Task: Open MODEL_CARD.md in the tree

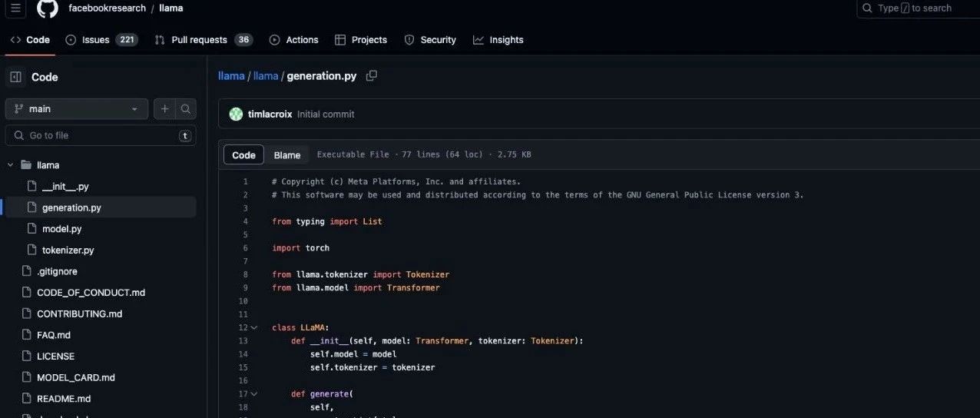Action: point(75,377)
